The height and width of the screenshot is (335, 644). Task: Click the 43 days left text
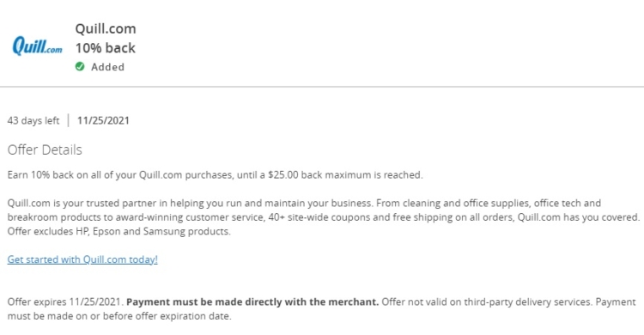[33, 120]
